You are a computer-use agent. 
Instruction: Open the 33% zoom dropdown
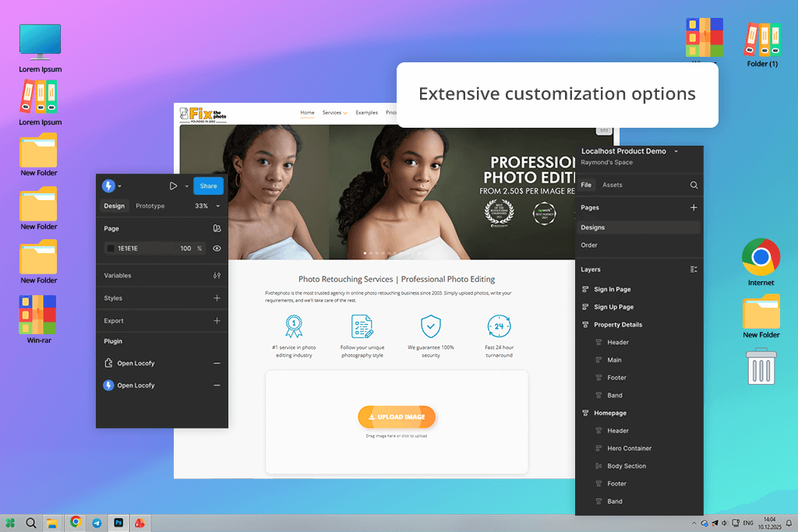pyautogui.click(x=218, y=206)
